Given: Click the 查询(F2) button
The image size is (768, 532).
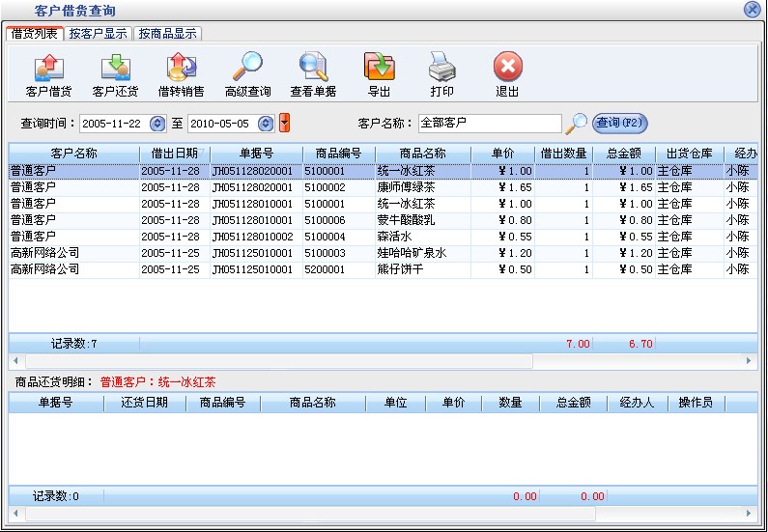Looking at the screenshot, I should [619, 123].
